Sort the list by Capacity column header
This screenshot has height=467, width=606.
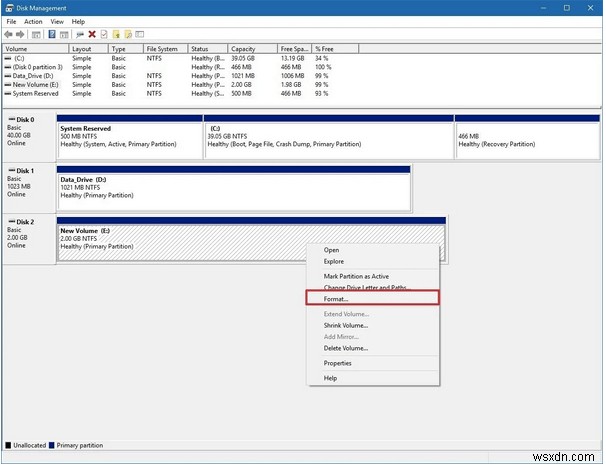point(245,48)
